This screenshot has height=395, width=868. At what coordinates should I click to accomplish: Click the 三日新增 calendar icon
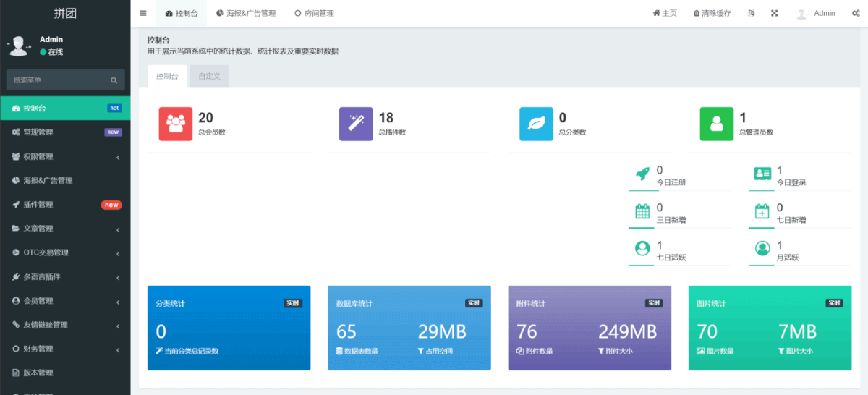pyautogui.click(x=642, y=211)
